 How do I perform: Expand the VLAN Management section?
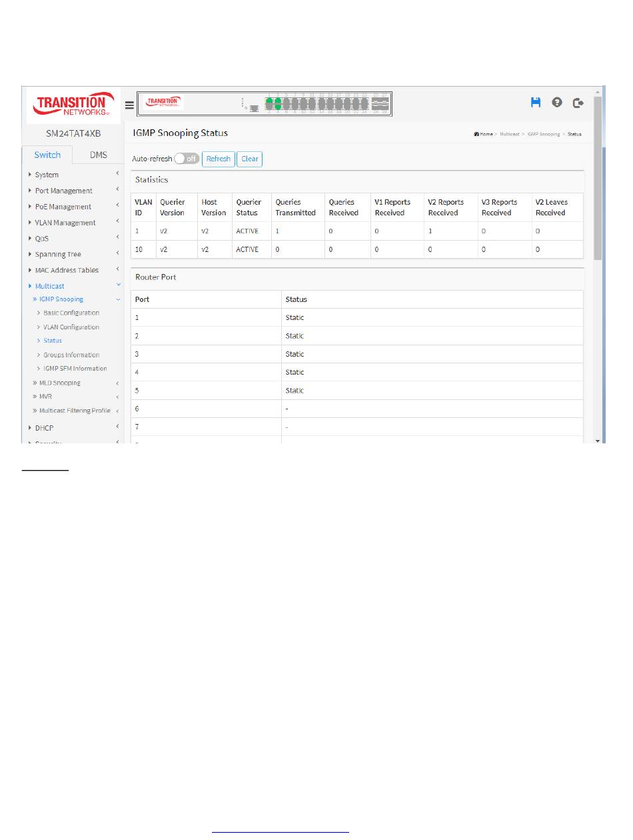point(65,223)
